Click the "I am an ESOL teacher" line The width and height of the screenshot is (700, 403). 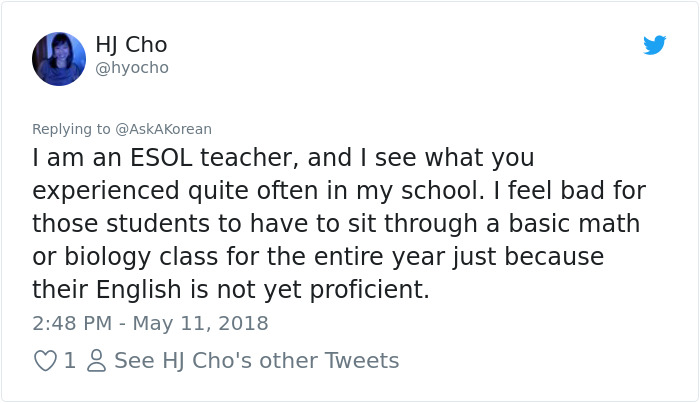(165, 158)
